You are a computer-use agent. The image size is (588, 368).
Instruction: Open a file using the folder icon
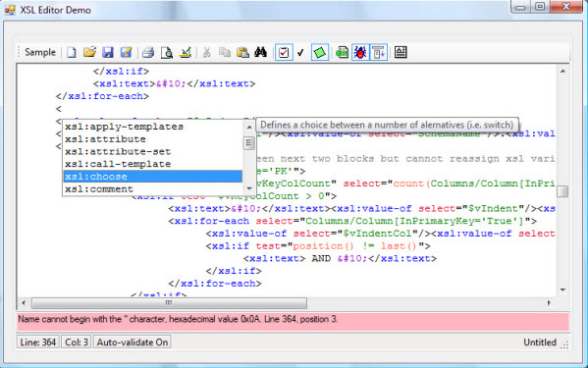point(89,52)
